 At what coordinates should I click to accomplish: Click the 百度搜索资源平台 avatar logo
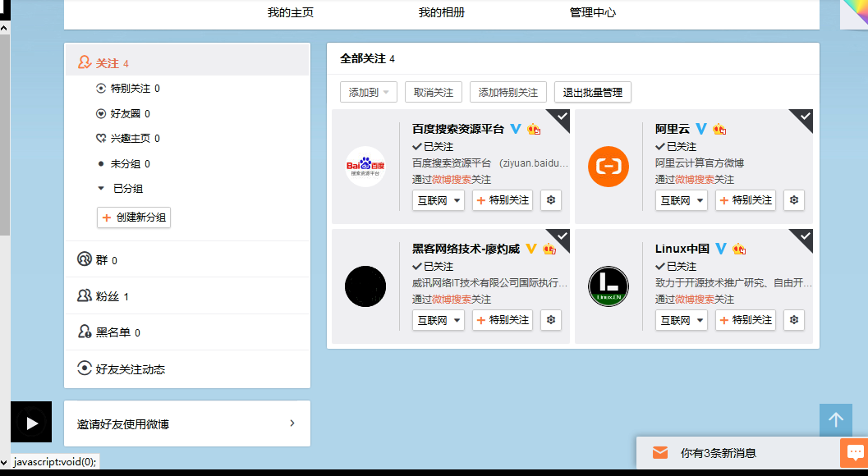365,167
